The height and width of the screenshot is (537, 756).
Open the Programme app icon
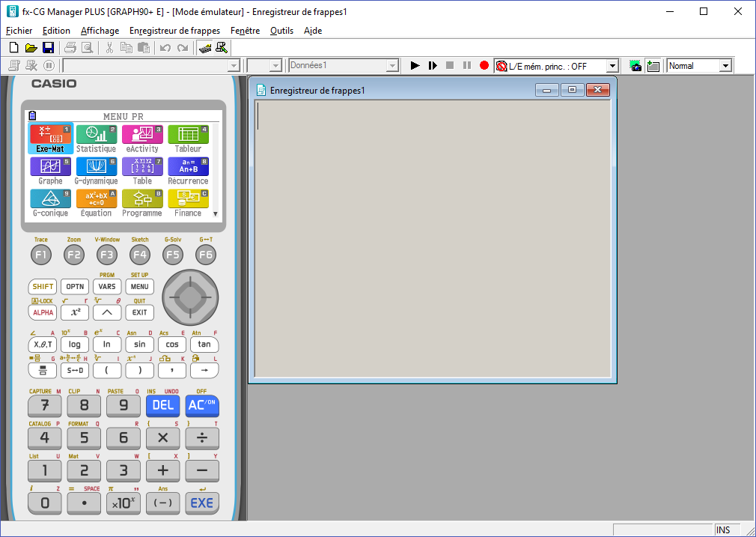142,203
